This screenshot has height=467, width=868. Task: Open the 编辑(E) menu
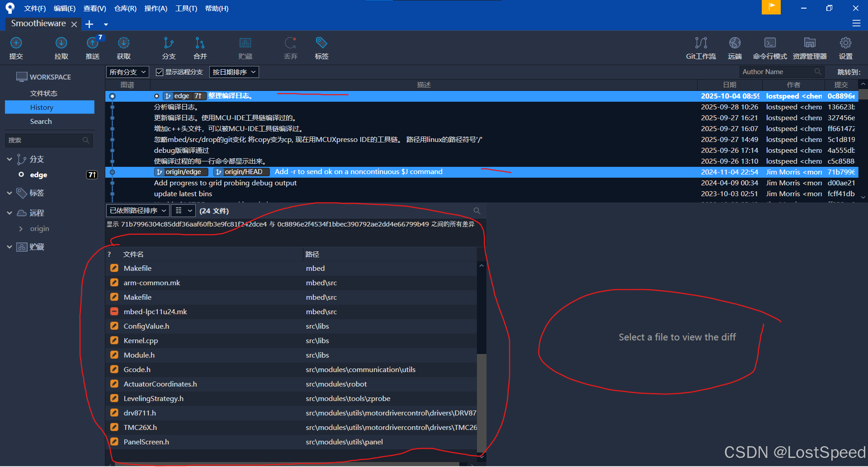[65, 9]
